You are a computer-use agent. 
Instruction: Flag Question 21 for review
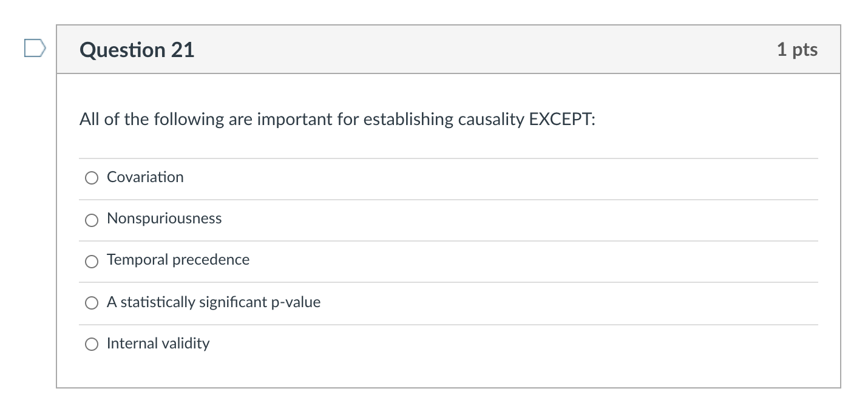pyautogui.click(x=35, y=48)
